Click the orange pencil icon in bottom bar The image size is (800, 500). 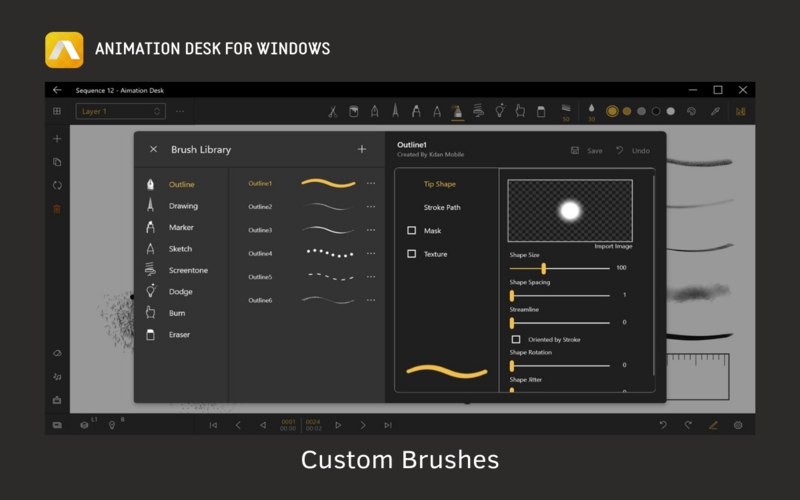click(713, 425)
